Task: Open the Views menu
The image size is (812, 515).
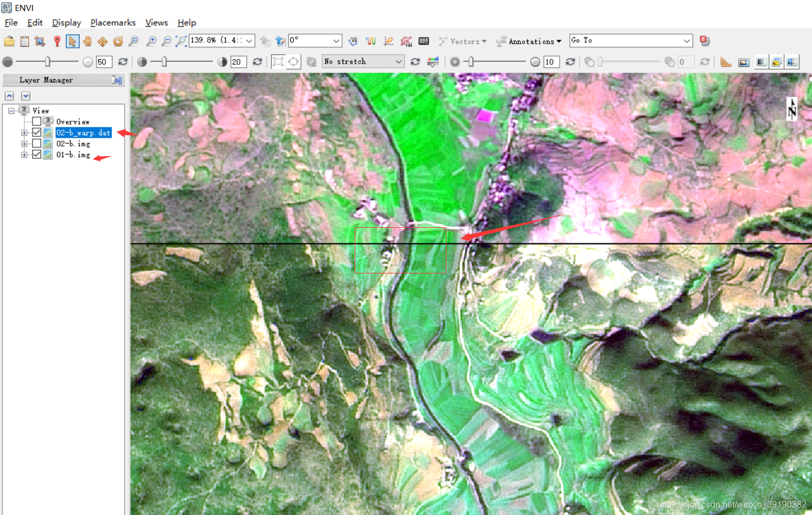Action: point(156,23)
